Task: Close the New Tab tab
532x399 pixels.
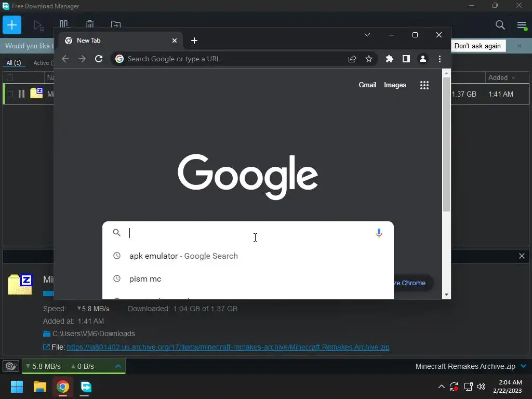Action: (x=175, y=41)
